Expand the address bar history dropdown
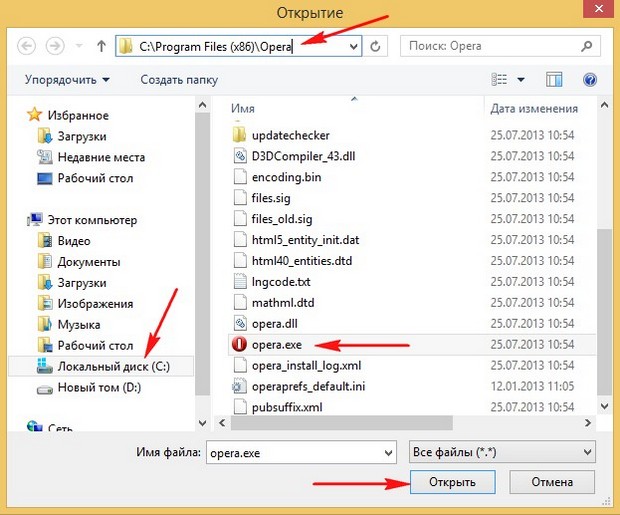Image resolution: width=620 pixels, height=515 pixels. tap(353, 47)
